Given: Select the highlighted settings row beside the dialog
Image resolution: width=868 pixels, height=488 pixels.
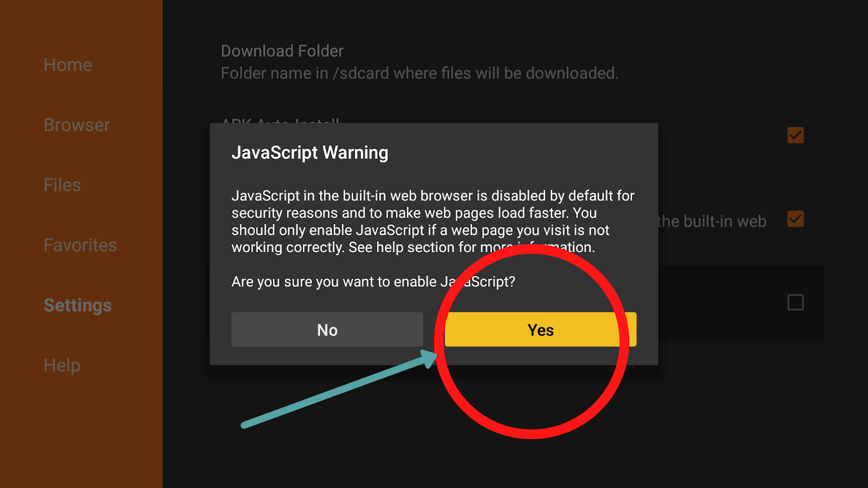Looking at the screenshot, I should (741, 302).
